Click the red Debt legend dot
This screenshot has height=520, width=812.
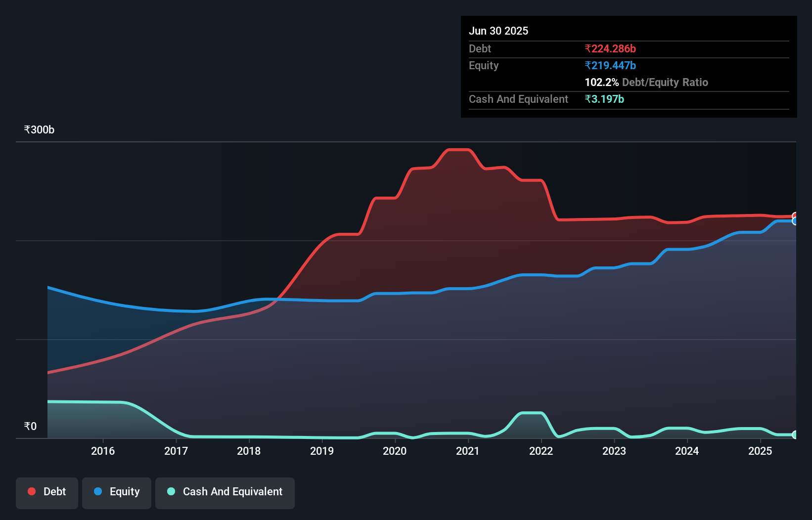[x=32, y=491]
